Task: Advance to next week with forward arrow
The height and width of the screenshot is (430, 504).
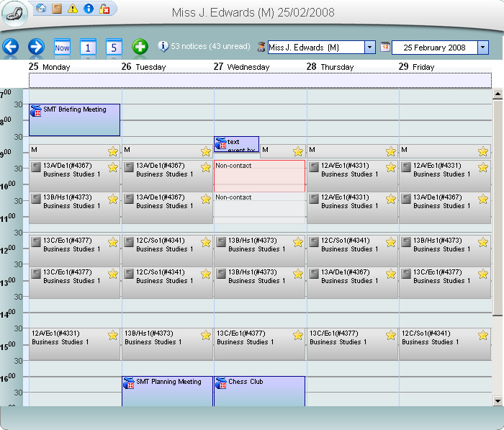Action: coord(36,47)
